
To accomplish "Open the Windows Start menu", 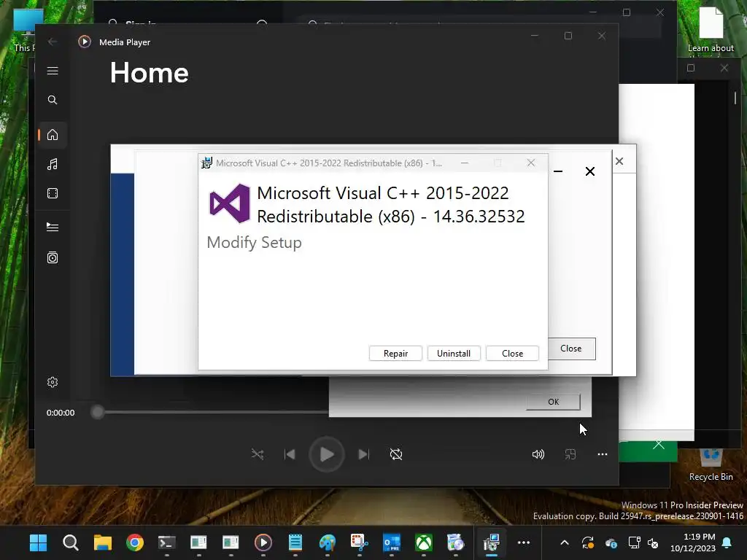I will click(38, 542).
